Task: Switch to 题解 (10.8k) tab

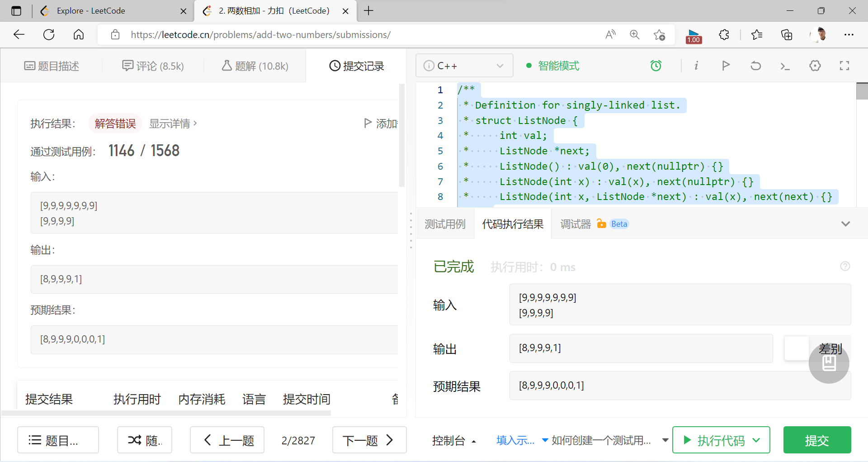Action: [x=255, y=66]
